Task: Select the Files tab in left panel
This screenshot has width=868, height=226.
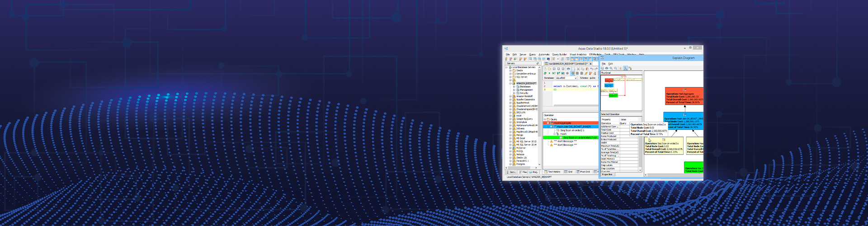Action: tap(523, 172)
